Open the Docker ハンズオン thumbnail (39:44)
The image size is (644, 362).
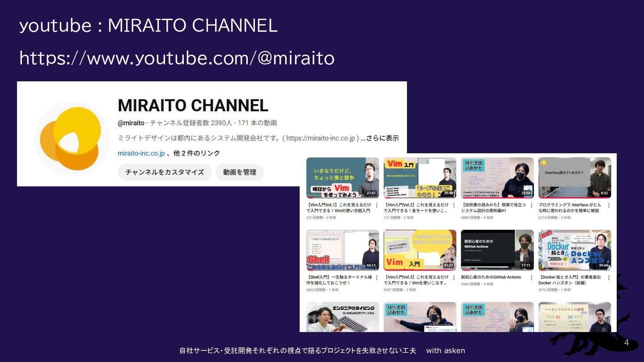coord(575,250)
